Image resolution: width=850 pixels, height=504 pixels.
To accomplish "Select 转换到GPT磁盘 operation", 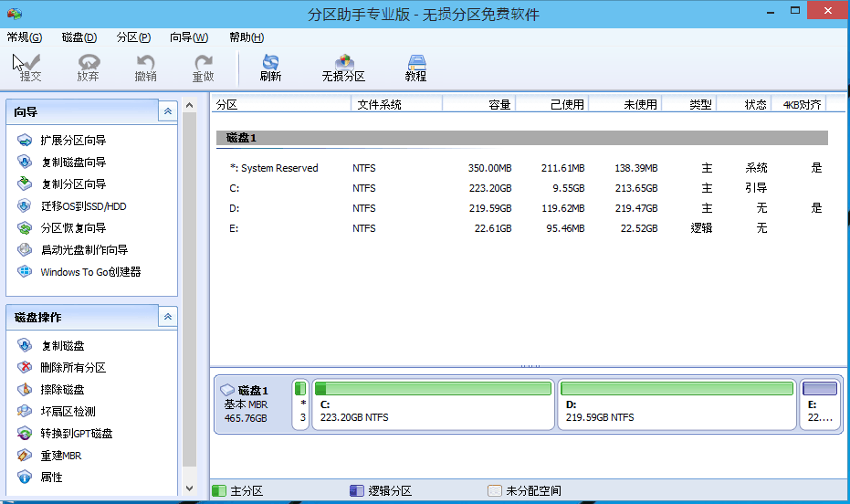I will click(65, 434).
